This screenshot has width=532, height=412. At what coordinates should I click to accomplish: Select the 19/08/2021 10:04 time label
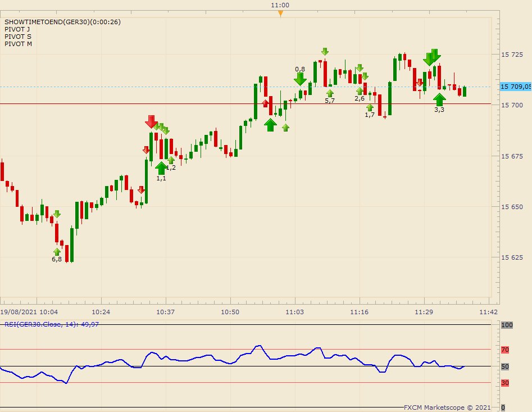click(x=29, y=312)
